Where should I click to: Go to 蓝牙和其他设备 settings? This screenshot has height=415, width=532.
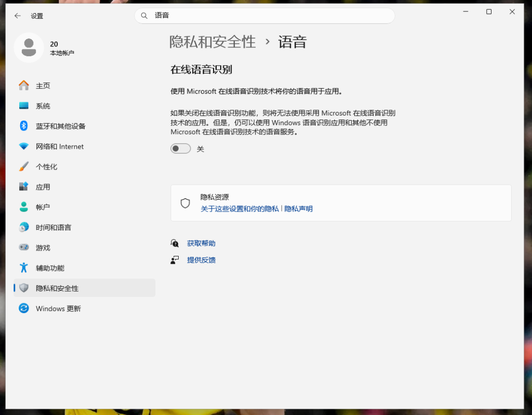point(85,126)
